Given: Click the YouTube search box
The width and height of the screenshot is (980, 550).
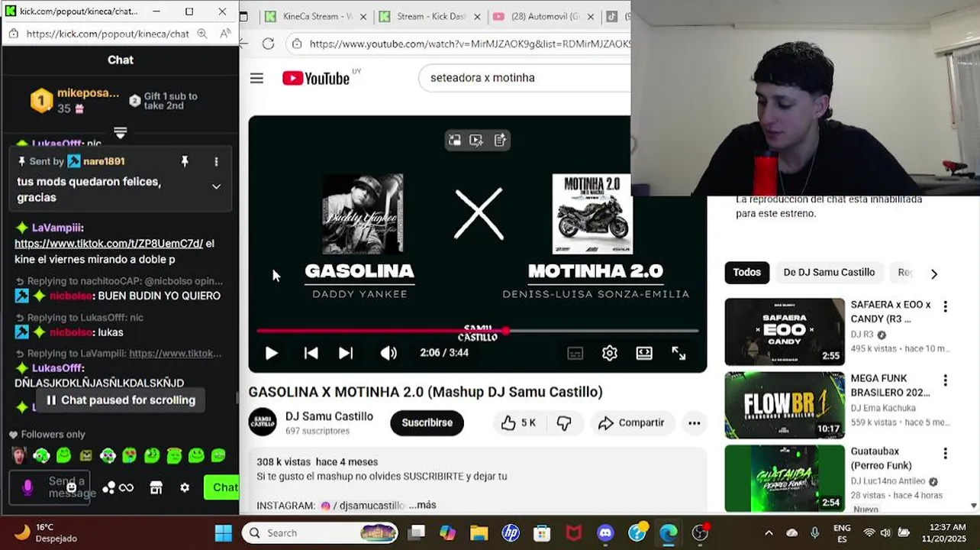Looking at the screenshot, I should click(x=527, y=78).
